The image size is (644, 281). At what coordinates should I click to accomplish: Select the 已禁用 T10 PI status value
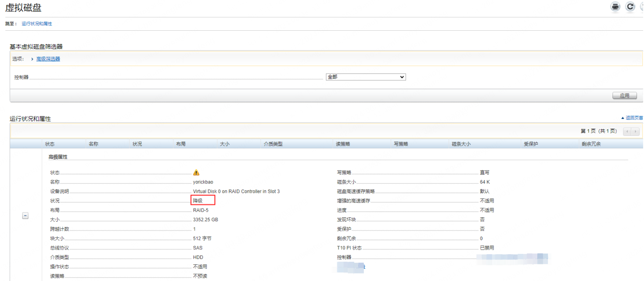pos(487,248)
